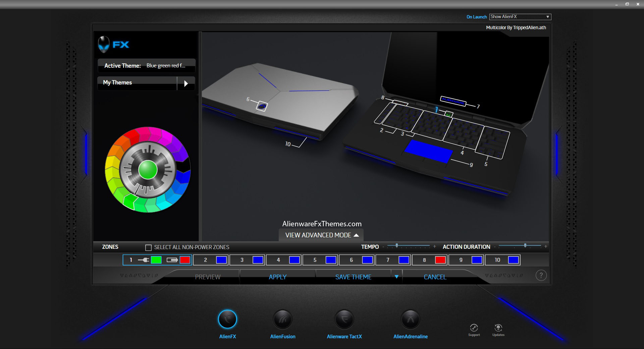This screenshot has width=644, height=349.
Task: Open the AlienFusion module icon
Action: (282, 319)
